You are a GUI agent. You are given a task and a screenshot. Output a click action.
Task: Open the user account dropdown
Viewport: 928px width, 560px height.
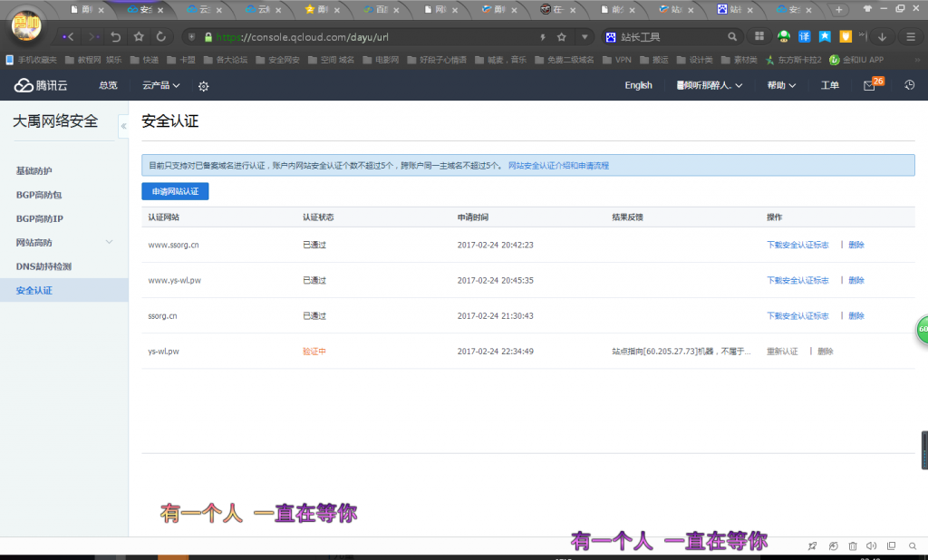[710, 85]
